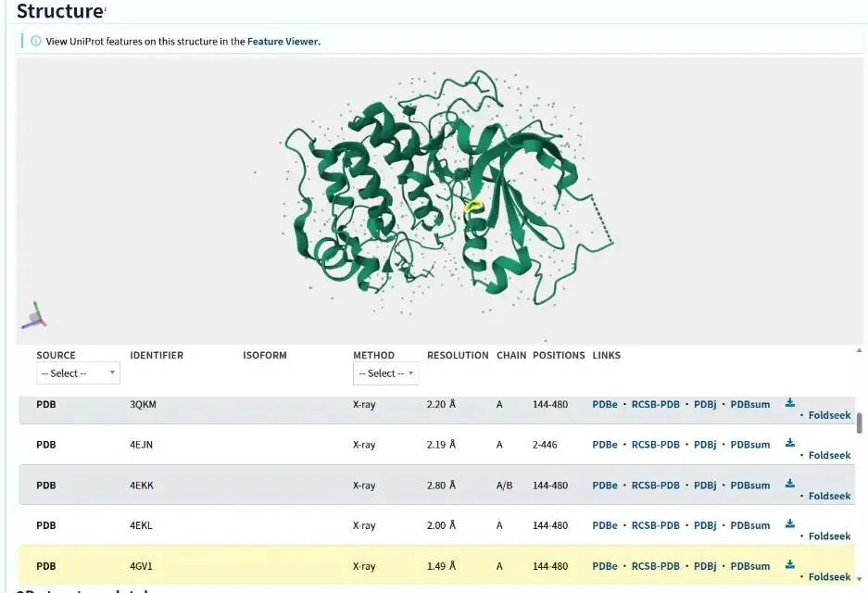
Task: Open the Feature Viewer link
Action: [283, 42]
